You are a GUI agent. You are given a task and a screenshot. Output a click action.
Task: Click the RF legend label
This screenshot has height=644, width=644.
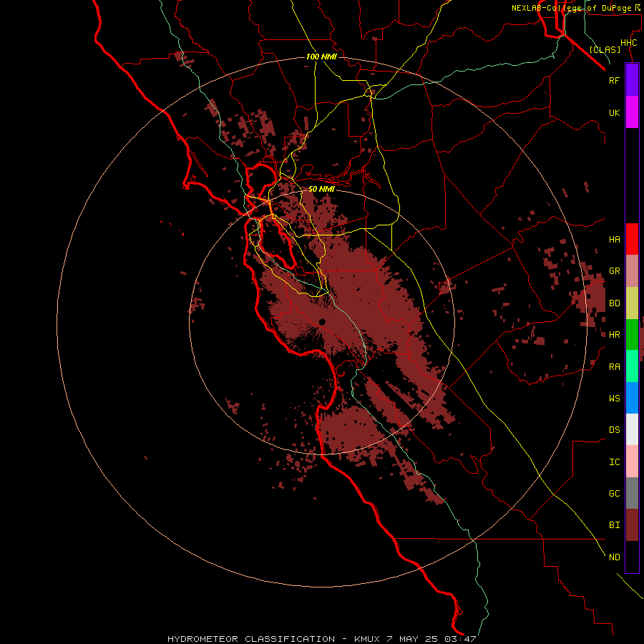point(615,80)
